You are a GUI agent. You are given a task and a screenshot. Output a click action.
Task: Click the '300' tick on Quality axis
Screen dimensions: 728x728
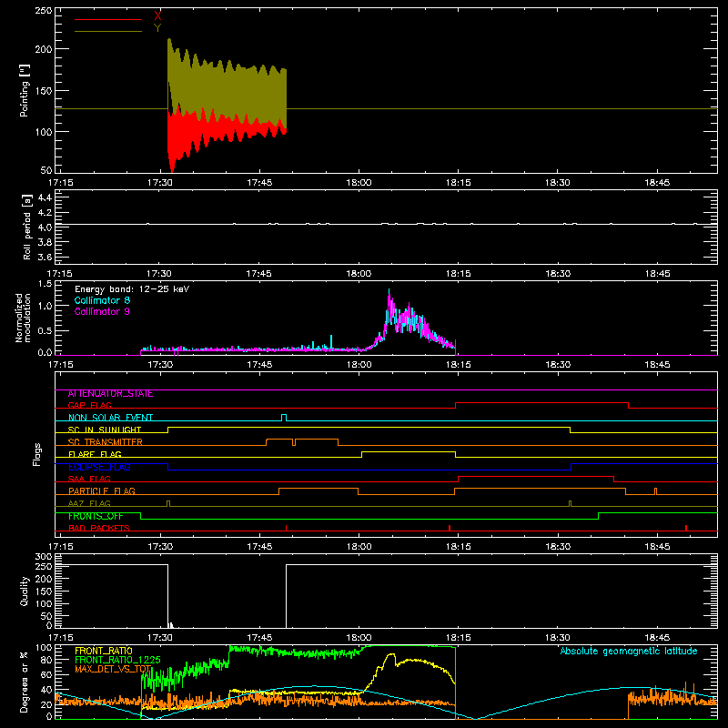click(43, 557)
